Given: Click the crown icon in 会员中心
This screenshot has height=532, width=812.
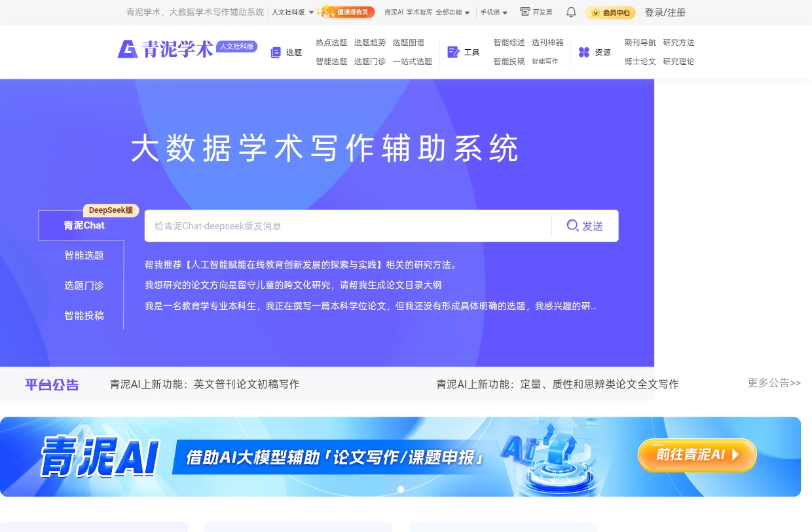Looking at the screenshot, I should pyautogui.click(x=595, y=12).
